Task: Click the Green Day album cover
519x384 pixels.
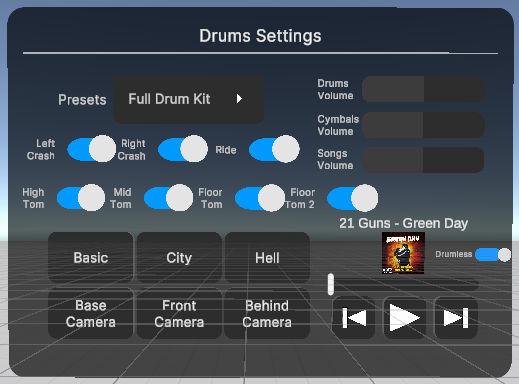Action: click(x=403, y=253)
